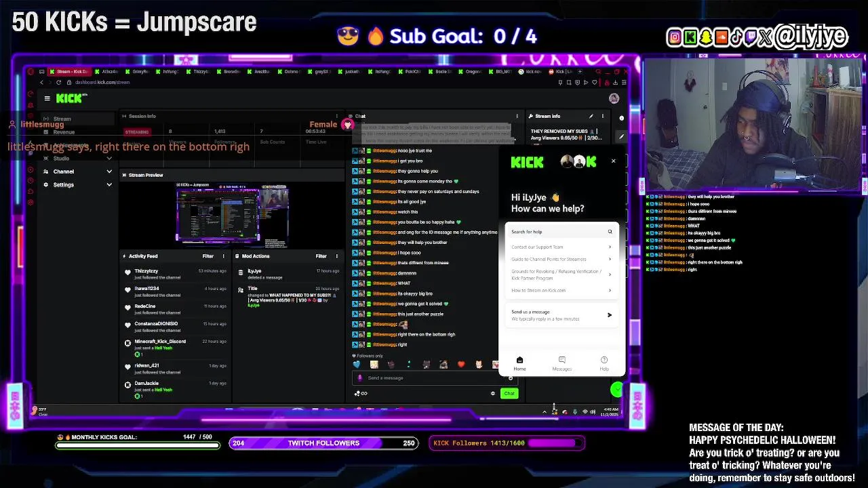
Task: Open 'Contact our Support Team' help article
Action: coord(561,247)
